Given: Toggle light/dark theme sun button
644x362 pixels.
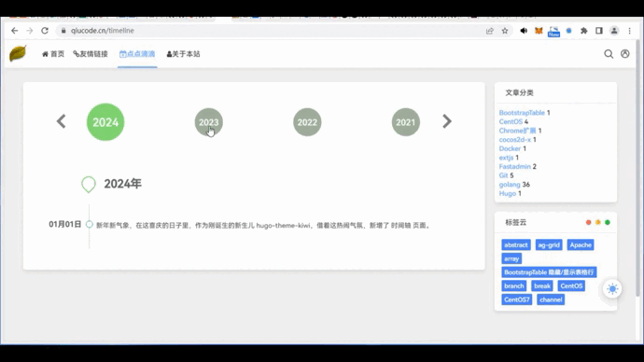Looking at the screenshot, I should click(612, 289).
